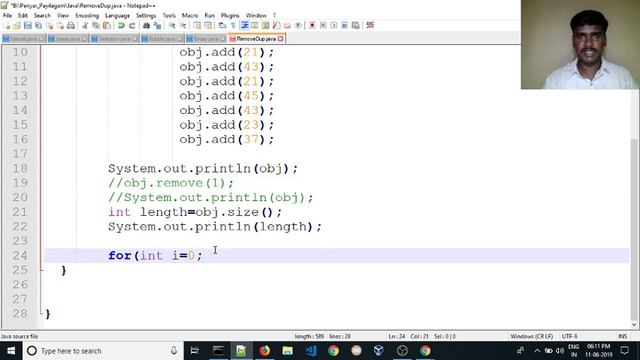Open the Search menu
The width and height of the screenshot is (640, 360).
(42, 16)
